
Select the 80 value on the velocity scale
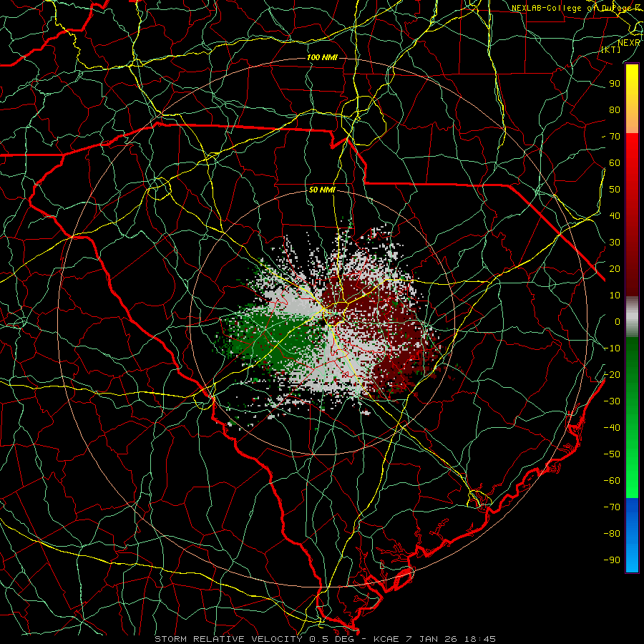[x=615, y=110]
